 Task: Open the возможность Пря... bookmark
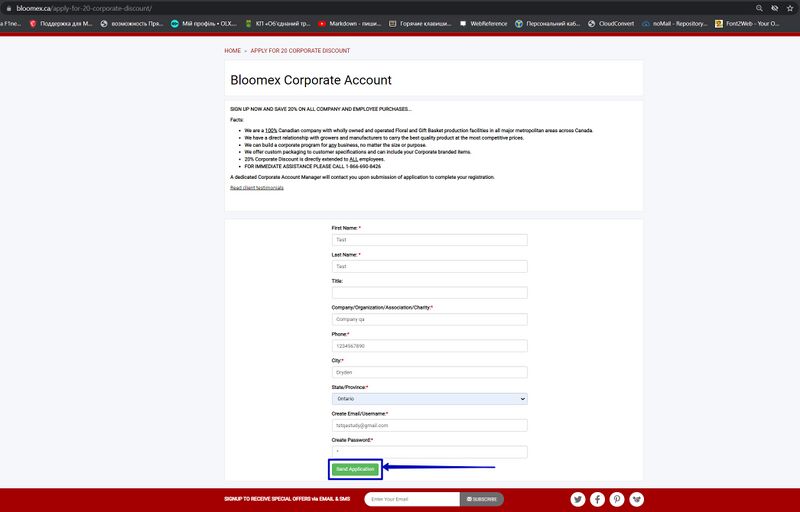[132, 23]
